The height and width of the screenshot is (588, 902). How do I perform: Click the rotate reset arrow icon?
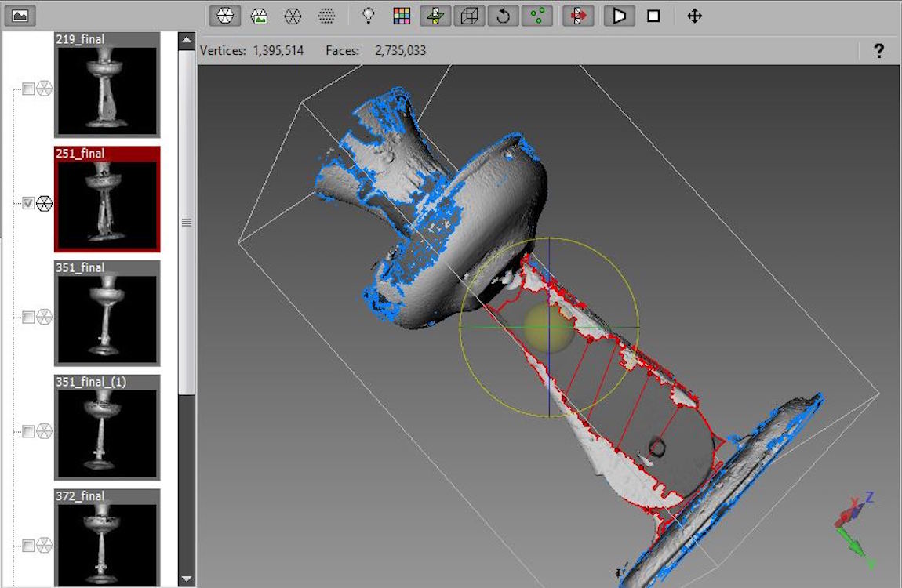(x=503, y=16)
